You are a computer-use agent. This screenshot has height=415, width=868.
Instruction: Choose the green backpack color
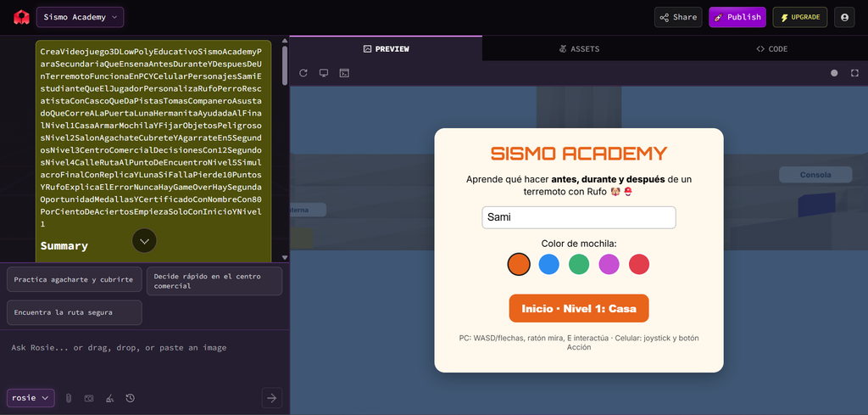[x=578, y=264]
